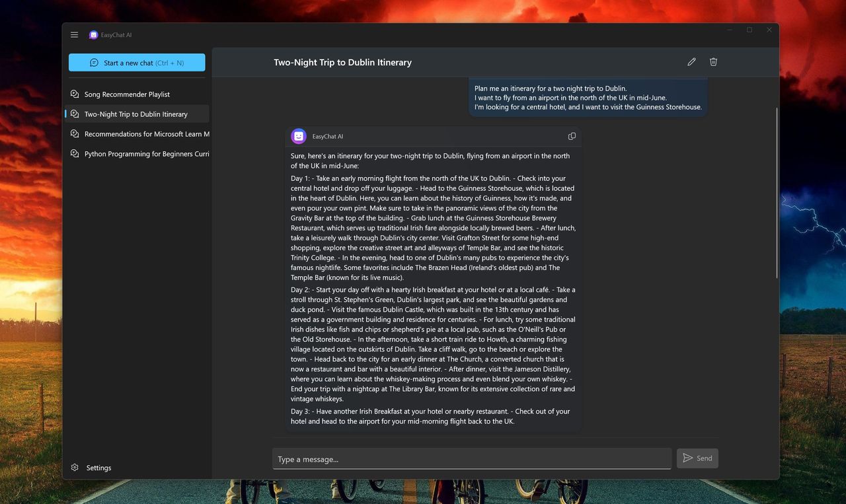Viewport: 846px width, 504px height.
Task: Copy the AI response with the copy icon
Action: point(572,136)
